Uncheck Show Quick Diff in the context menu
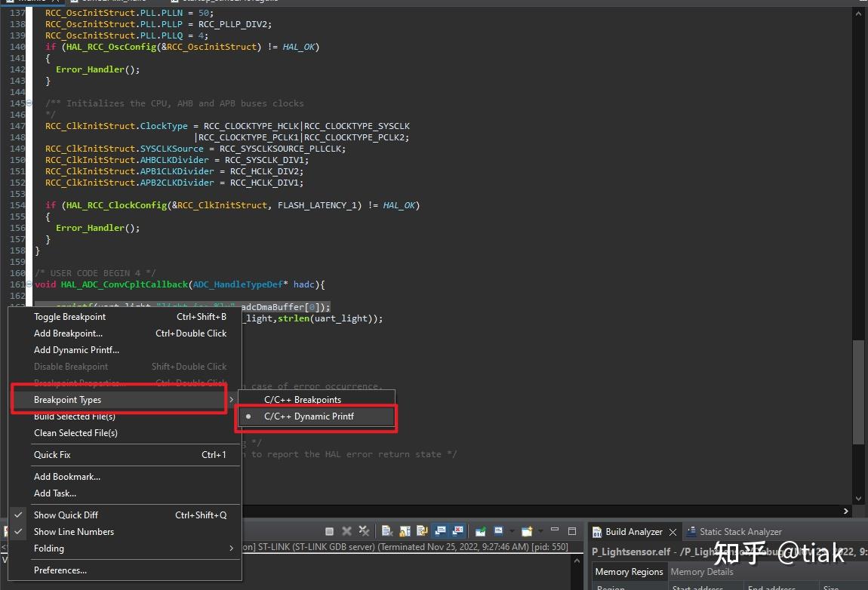Viewport: 868px width, 590px height. (x=66, y=515)
